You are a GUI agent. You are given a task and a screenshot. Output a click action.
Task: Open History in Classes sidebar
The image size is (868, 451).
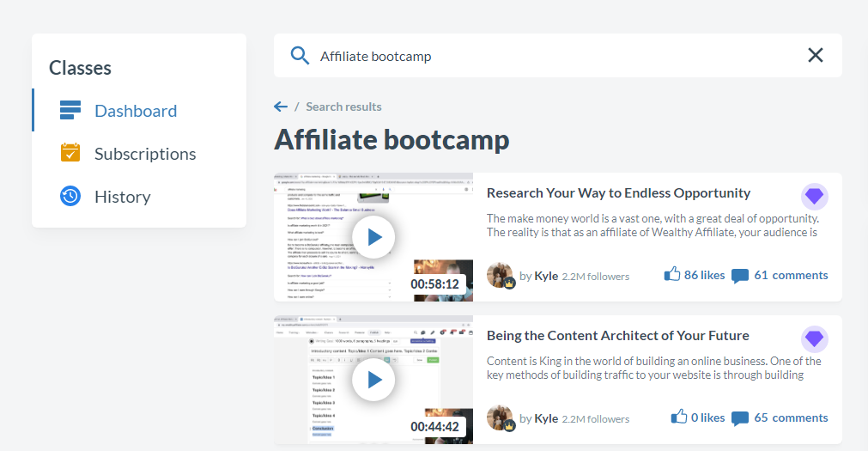point(122,197)
